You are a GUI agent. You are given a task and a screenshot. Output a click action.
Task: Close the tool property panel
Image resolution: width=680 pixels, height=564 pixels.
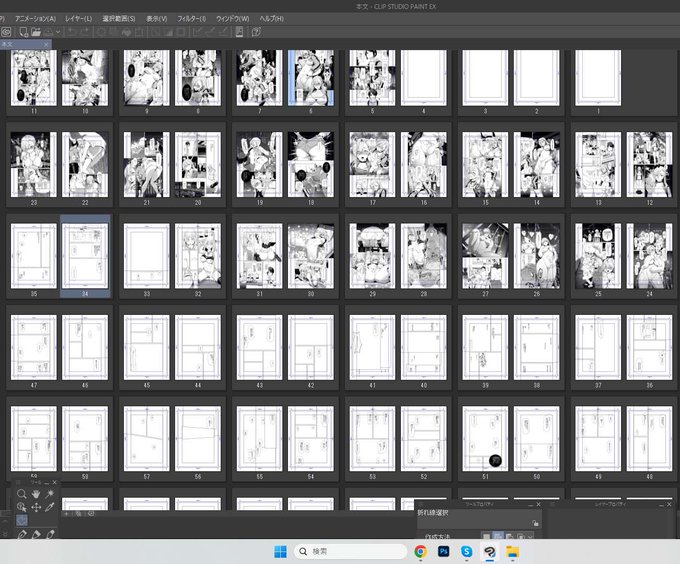pos(539,505)
